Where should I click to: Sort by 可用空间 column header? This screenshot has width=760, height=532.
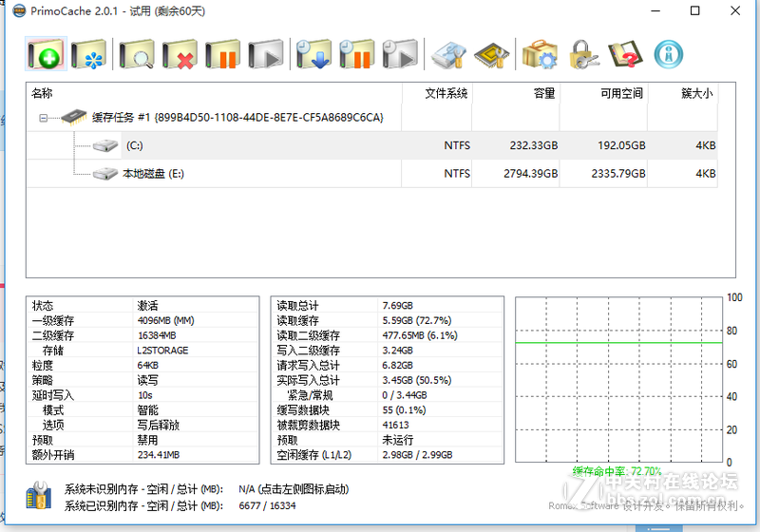[x=604, y=93]
